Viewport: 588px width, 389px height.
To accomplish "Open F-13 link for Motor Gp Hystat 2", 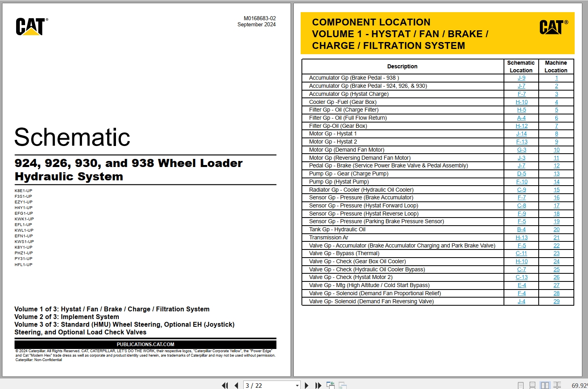I will pyautogui.click(x=522, y=142).
